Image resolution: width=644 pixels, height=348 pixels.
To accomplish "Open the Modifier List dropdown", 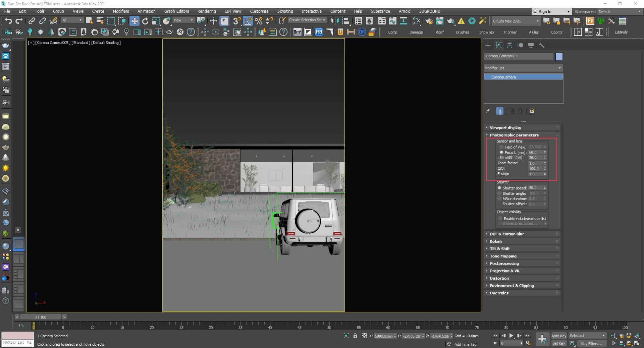I will 523,68.
